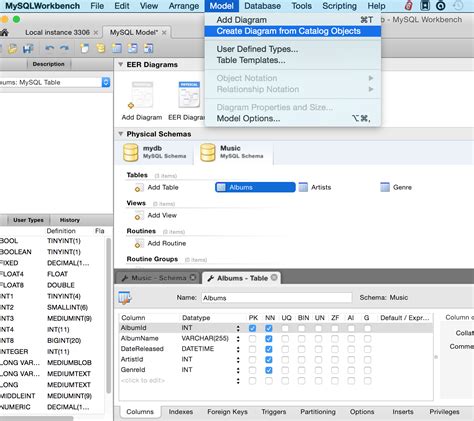Open datatype stepper for ArtistId
This screenshot has width=474, height=421.
238,360
